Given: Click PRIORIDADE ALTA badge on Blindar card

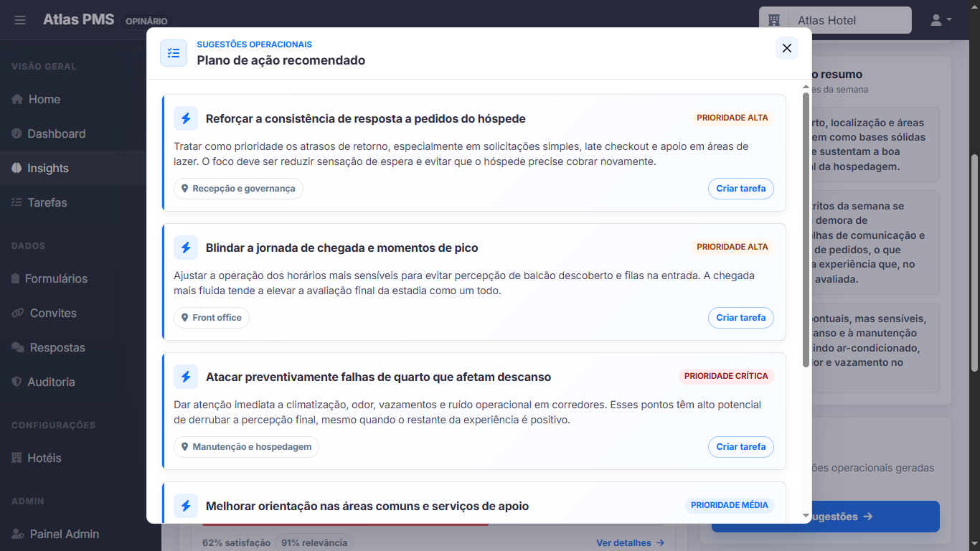Looking at the screenshot, I should [x=732, y=247].
